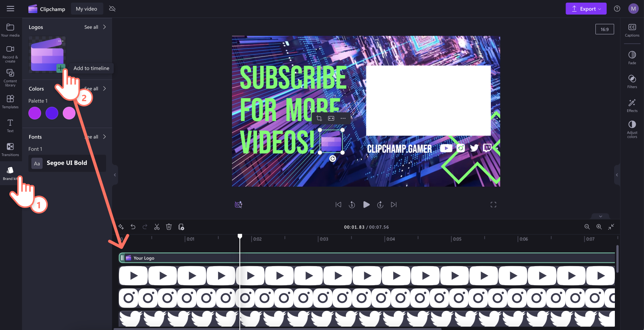Duplicate the selected clip
Screen dimensions: 644x330
click(x=181, y=227)
